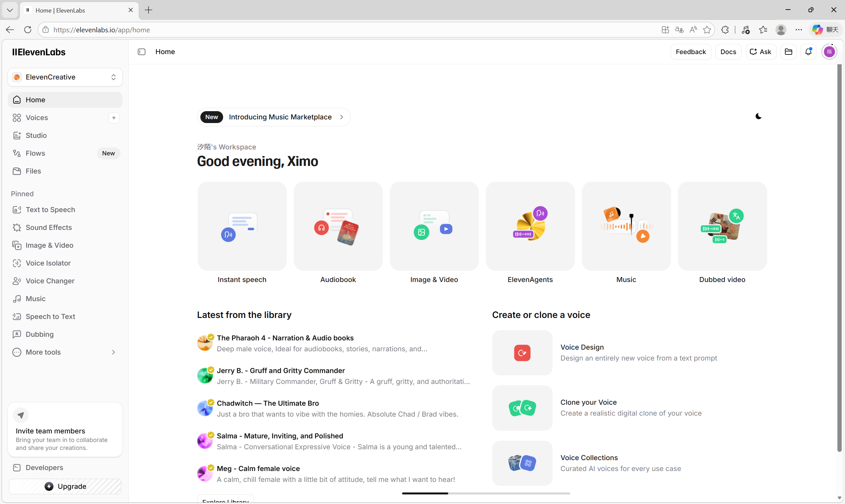This screenshot has height=504, width=845.
Task: Open Flows in the sidebar
Action: coord(65,153)
